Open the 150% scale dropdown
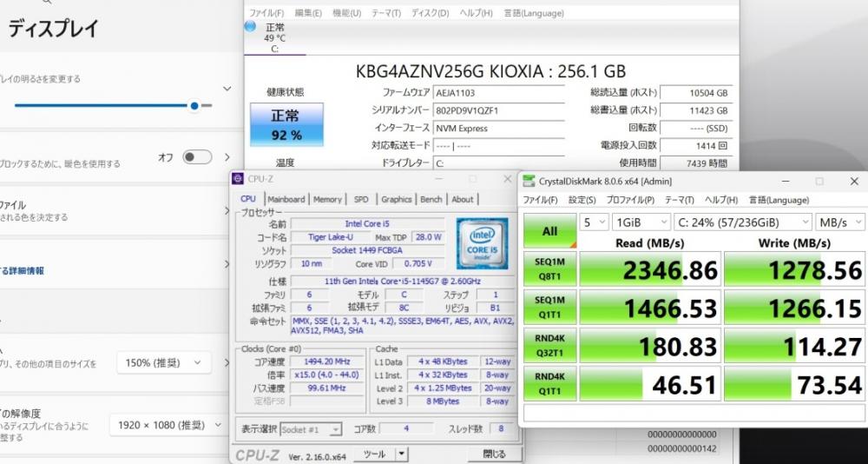 [164, 363]
